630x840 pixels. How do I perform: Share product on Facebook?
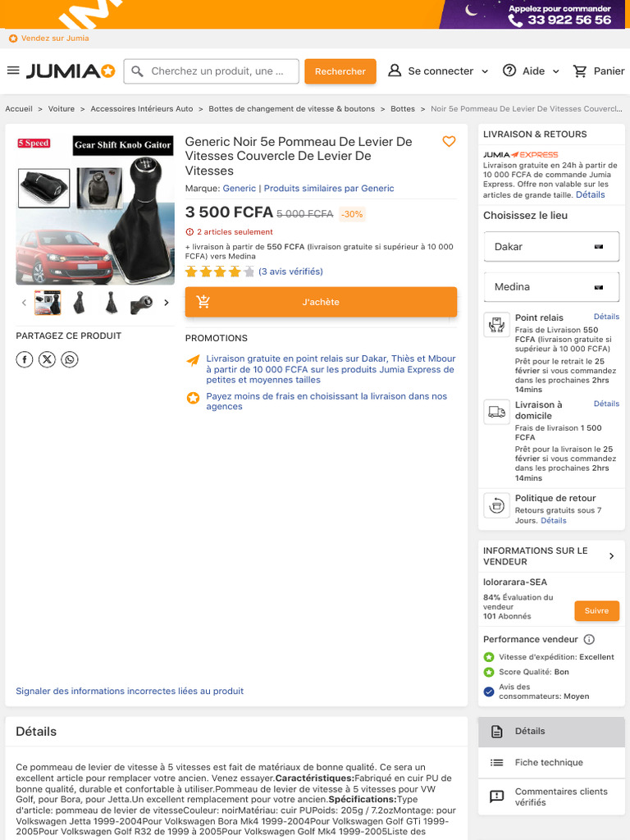point(25,359)
